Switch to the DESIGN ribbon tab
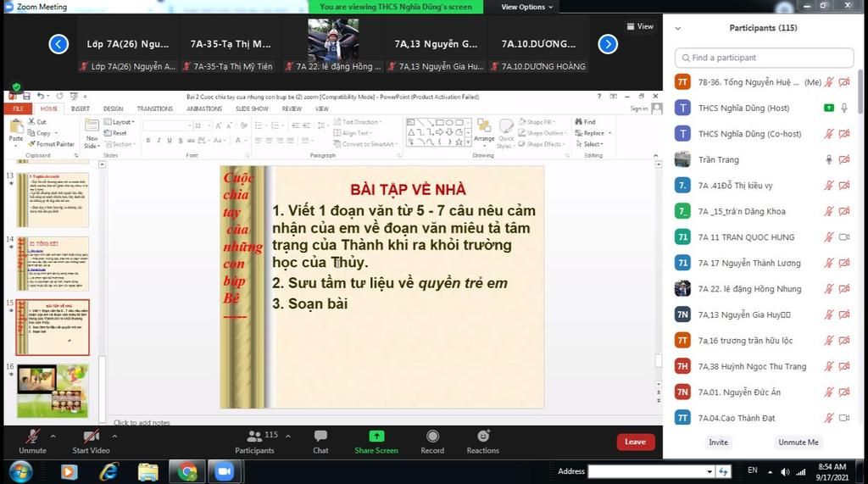868x484 pixels. point(113,108)
